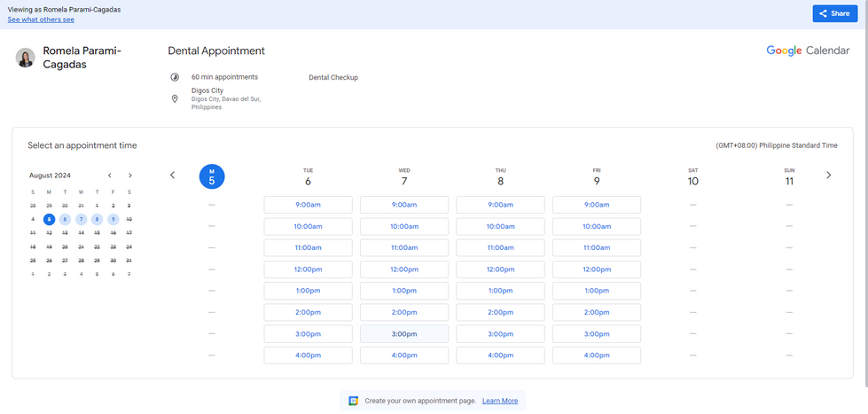Viewport: 868px width, 414px height.
Task: Pick August 9 in mini calendar
Action: coord(113,219)
